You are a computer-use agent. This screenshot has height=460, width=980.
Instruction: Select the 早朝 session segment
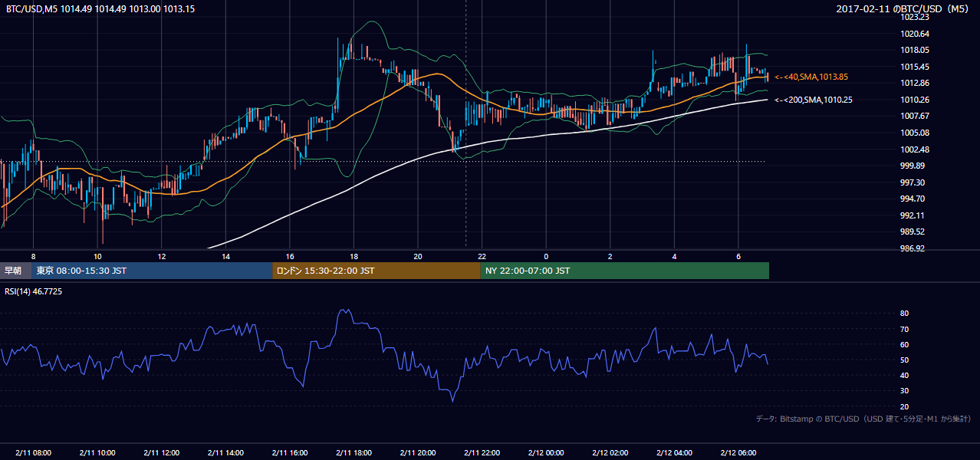tap(16, 271)
